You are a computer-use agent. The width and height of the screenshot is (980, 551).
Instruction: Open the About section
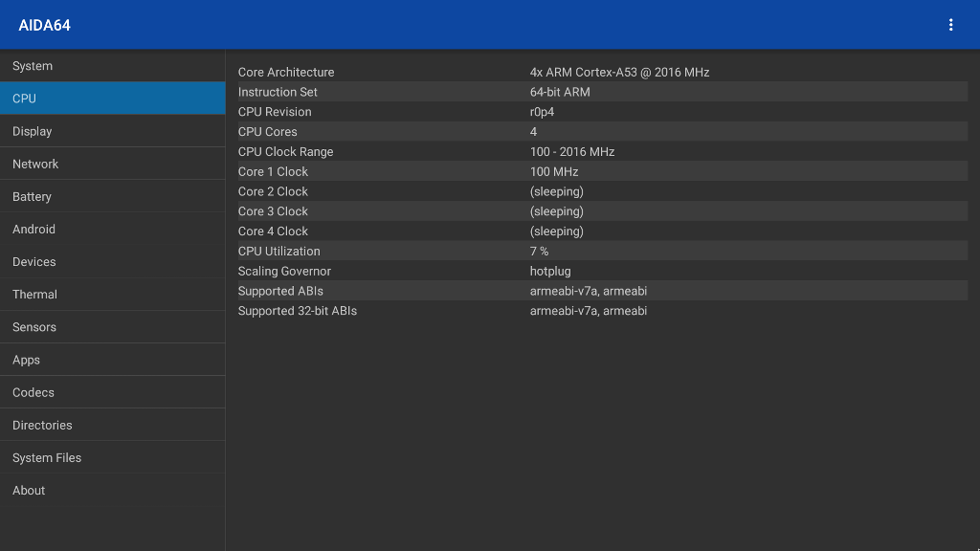pyautogui.click(x=113, y=491)
